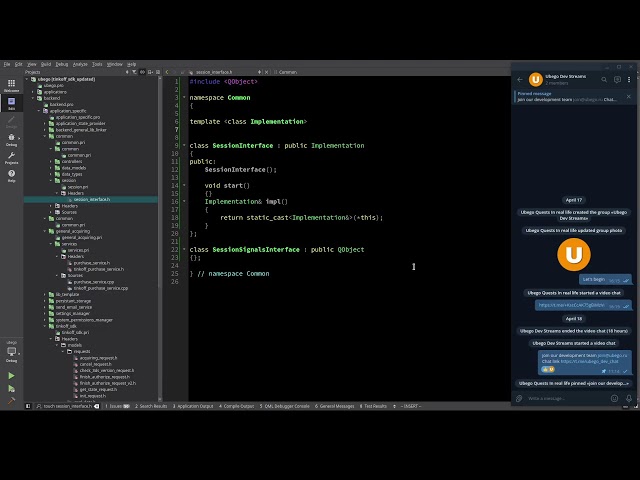
Task: Open purchase_service.h in project tree
Action: [91, 263]
